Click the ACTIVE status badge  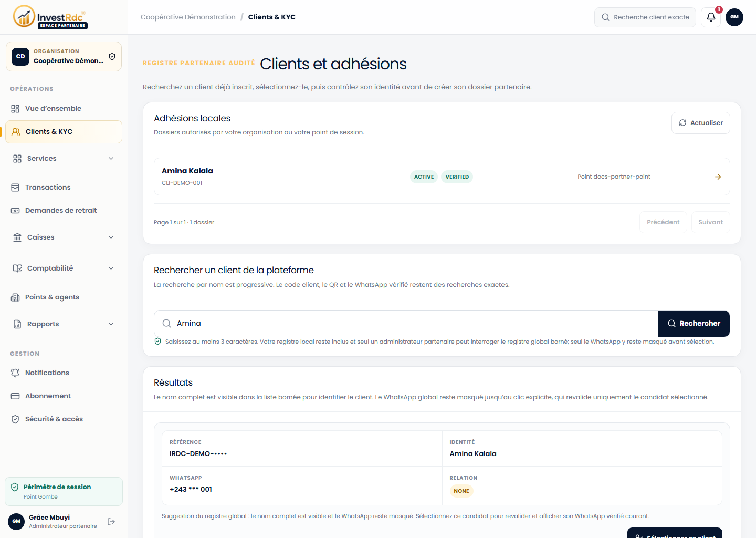click(x=424, y=177)
